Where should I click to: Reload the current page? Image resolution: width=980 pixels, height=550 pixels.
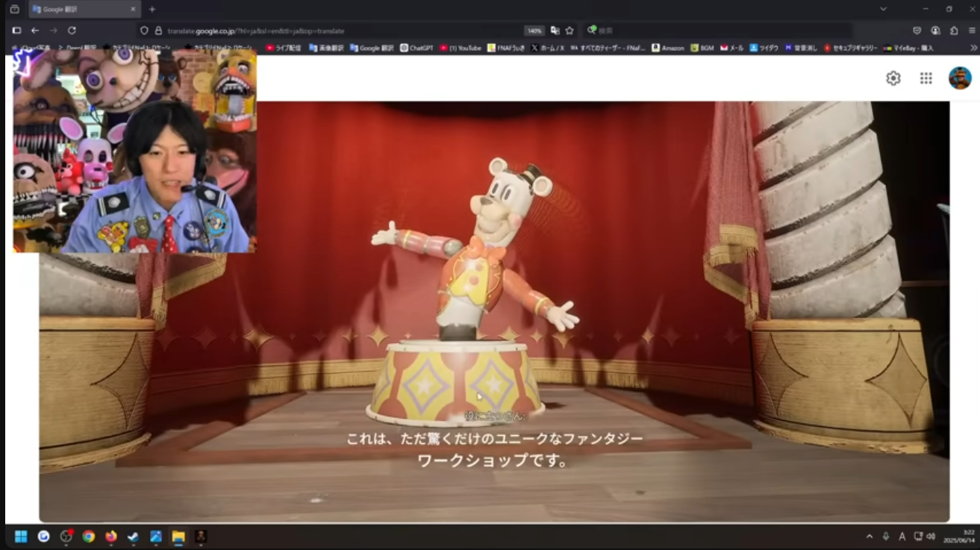tap(72, 31)
